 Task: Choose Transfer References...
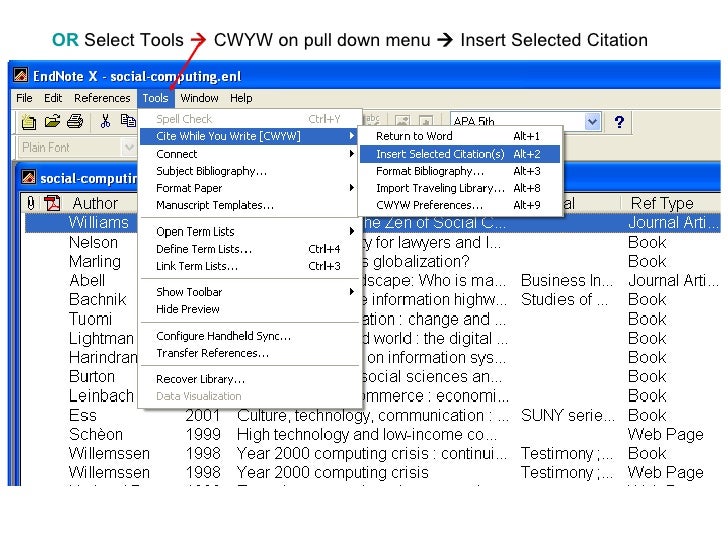coord(250,353)
